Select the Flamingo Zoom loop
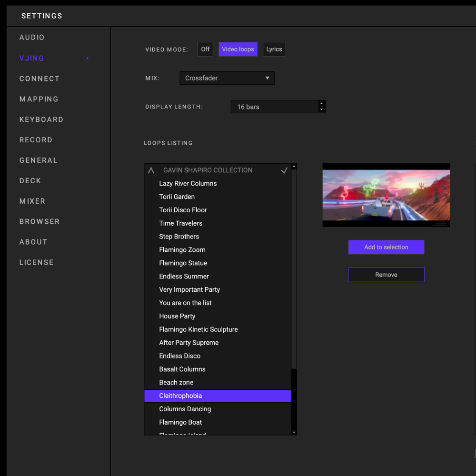This screenshot has width=476, height=476. point(182,250)
